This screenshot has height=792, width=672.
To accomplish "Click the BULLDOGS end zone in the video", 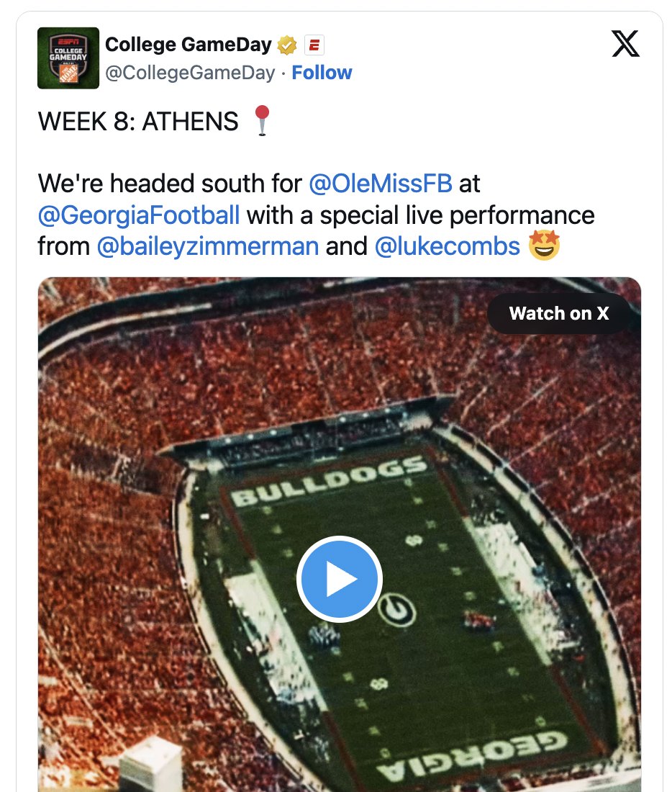I will [x=330, y=482].
